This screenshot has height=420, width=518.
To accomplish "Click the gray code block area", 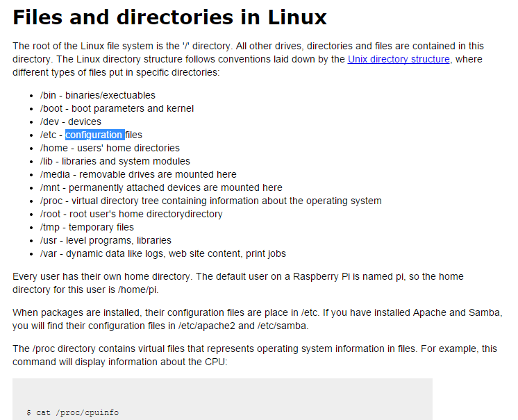I will pos(222,399).
